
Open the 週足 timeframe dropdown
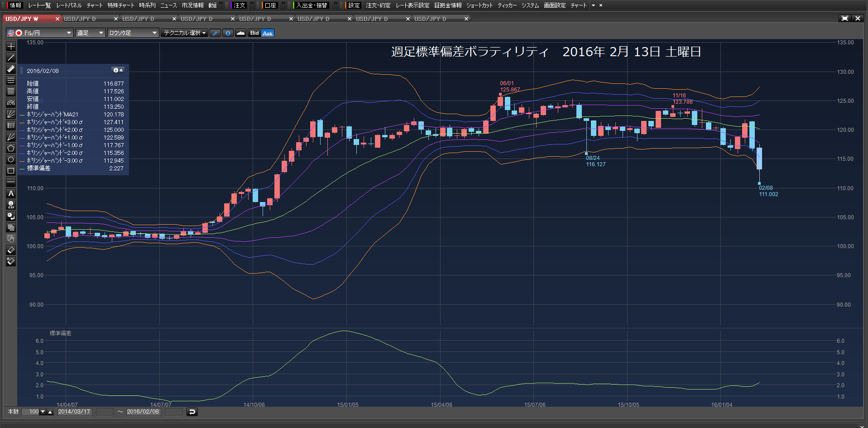90,33
